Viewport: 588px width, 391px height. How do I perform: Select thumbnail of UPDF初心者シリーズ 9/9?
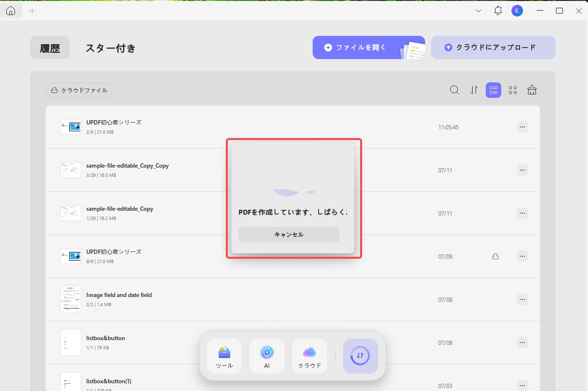pos(71,256)
